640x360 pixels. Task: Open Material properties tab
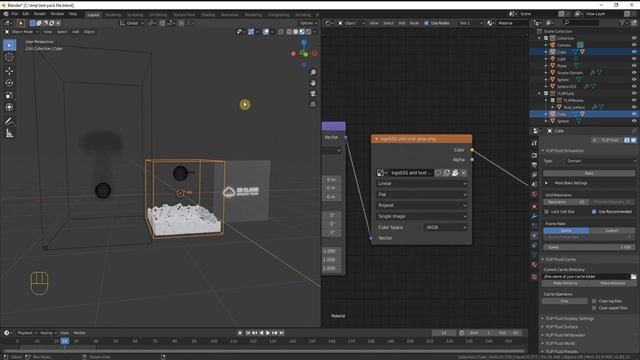tap(534, 264)
